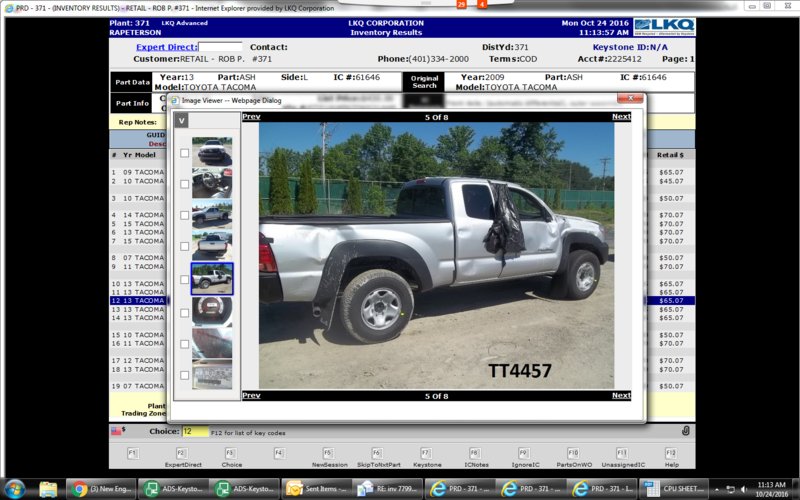The image size is (800, 500).
Task: Click the F1 function key button
Action: (133, 453)
